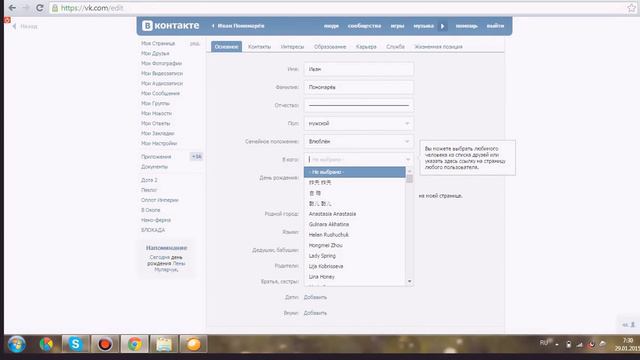Viewport: 640px width, 360px height.
Task: Switch to the Основное tab
Action: pyautogui.click(x=227, y=47)
